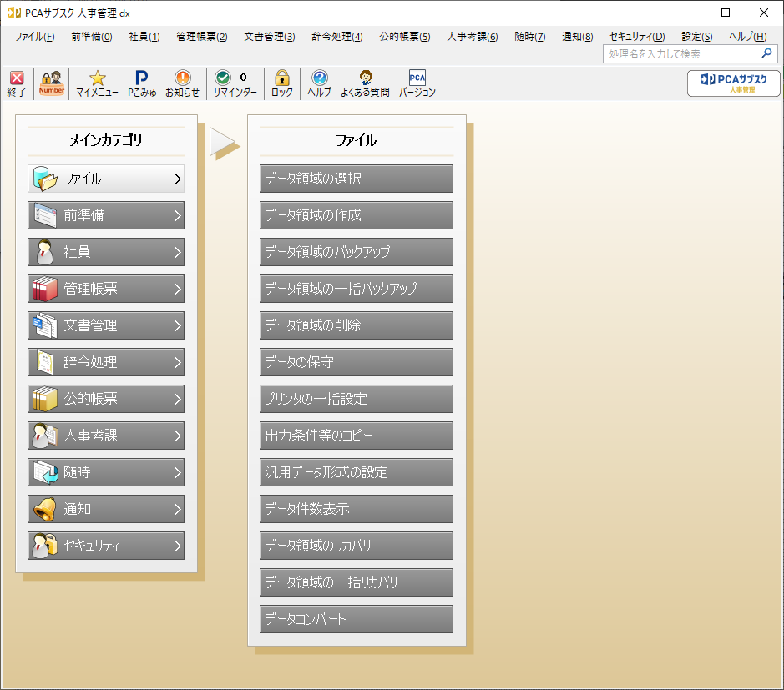784x690 pixels.
Task: Launch Pこみゅ from the toolbar
Action: (x=142, y=83)
